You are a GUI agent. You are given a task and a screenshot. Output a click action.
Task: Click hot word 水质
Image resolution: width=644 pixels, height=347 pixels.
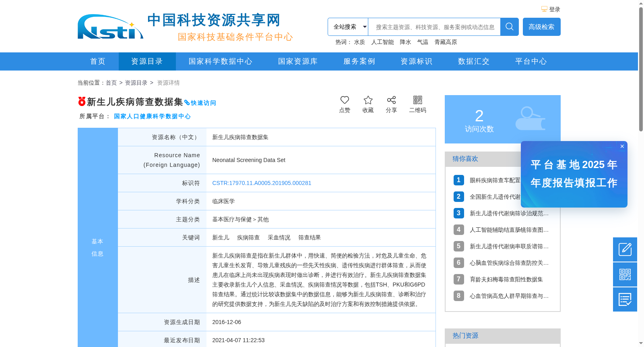359,42
